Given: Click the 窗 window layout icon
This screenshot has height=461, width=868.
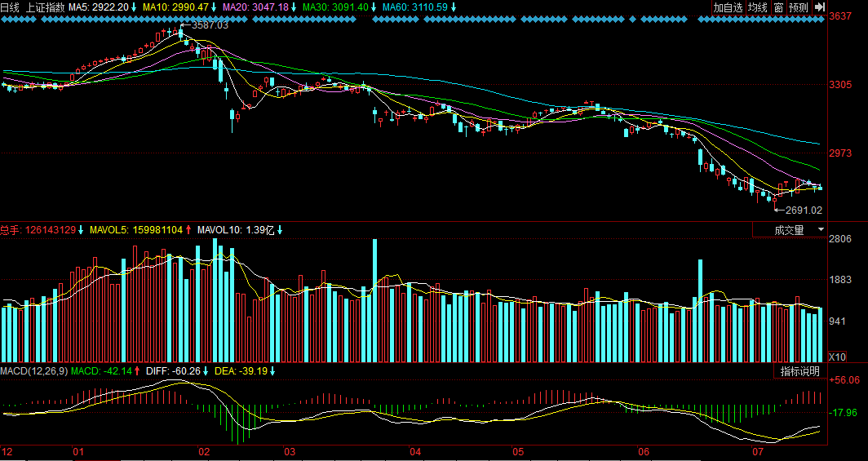Looking at the screenshot, I should point(778,7).
